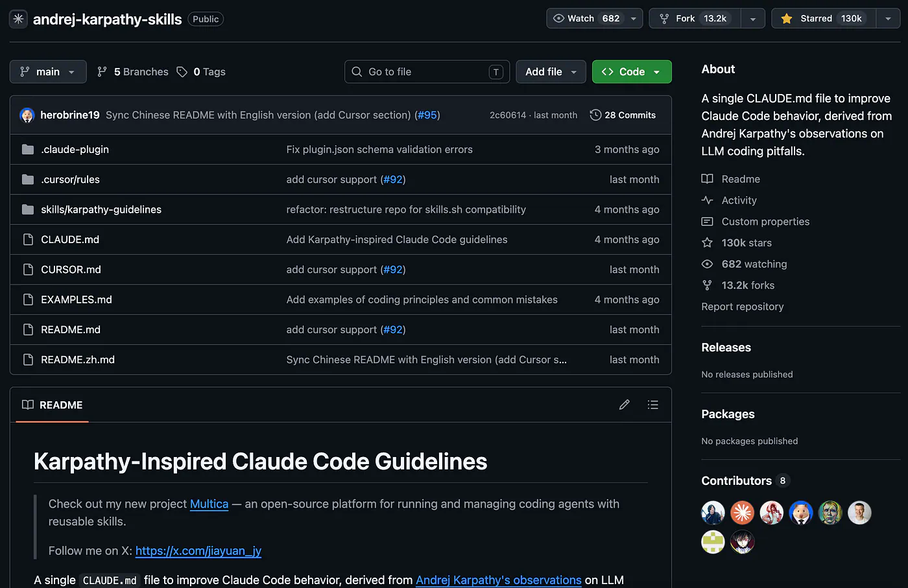Open the first contributor avatar
Screen dimensions: 908x588
(713, 513)
